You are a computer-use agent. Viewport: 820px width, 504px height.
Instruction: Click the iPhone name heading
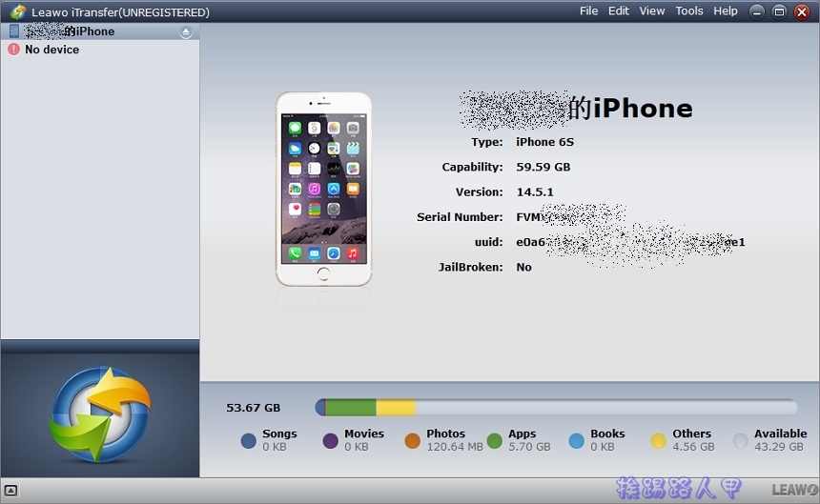pos(576,109)
